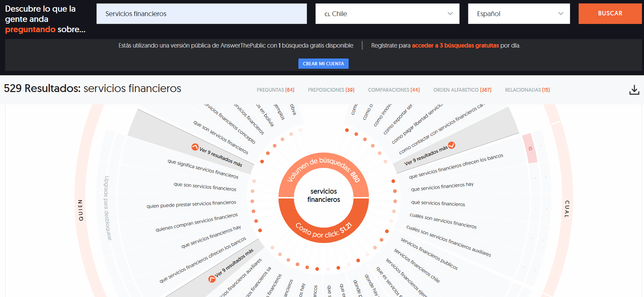Open the Español language dropdown

coord(519,14)
